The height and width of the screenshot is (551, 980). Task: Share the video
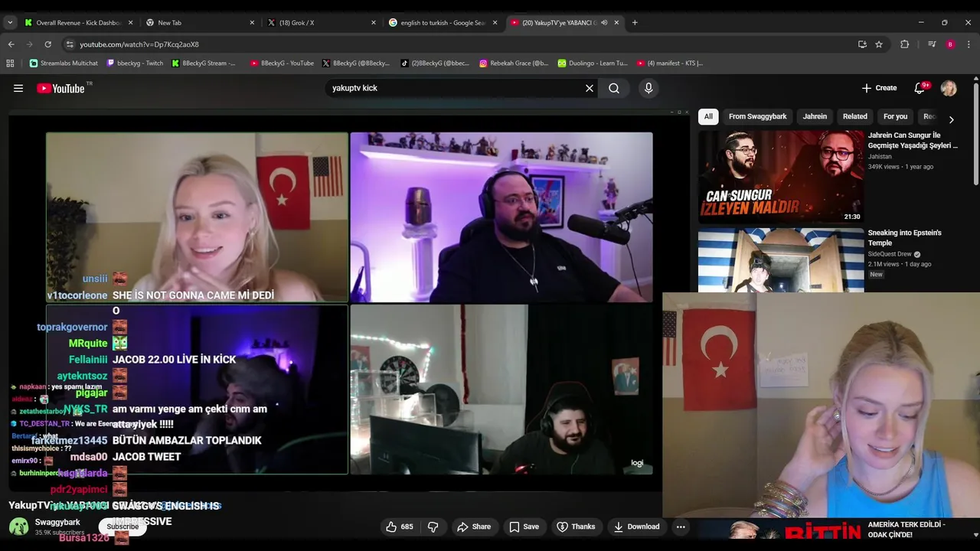pos(474,527)
